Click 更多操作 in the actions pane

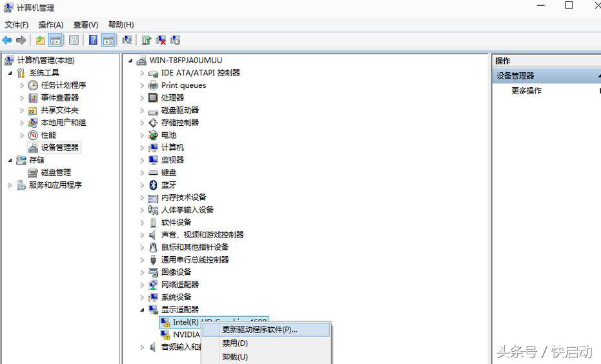pyautogui.click(x=526, y=91)
